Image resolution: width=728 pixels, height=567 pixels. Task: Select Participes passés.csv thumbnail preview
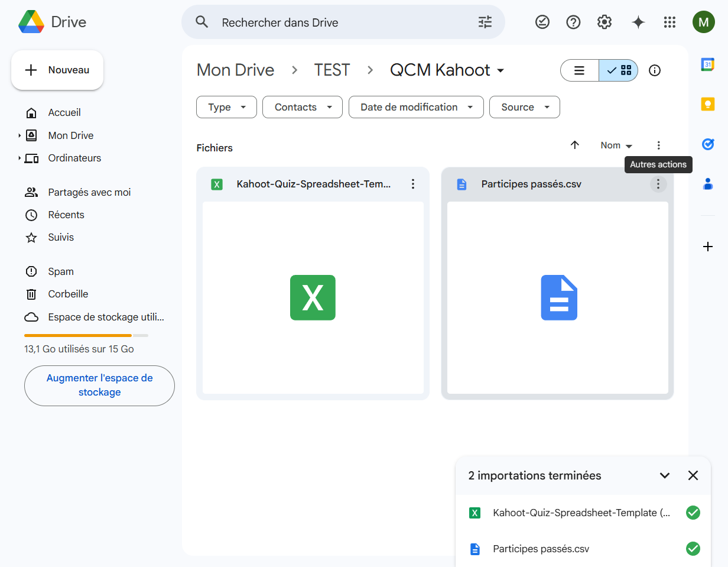click(558, 297)
